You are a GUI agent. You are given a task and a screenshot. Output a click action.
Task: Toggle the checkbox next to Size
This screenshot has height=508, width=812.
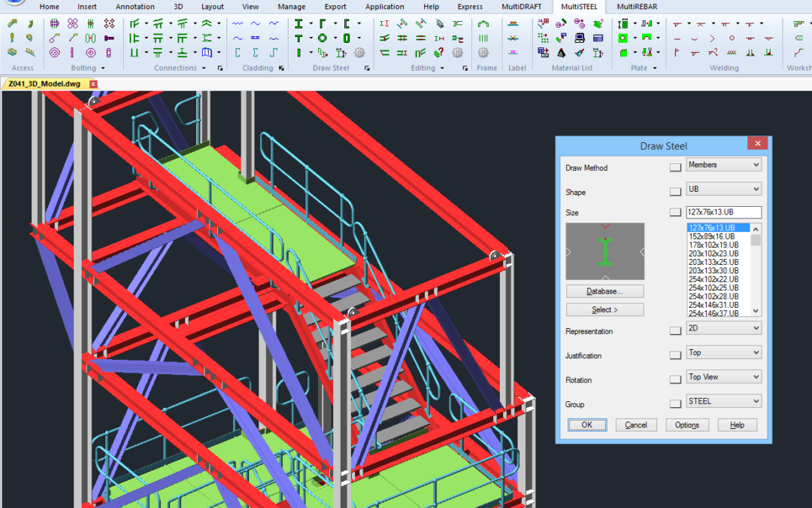pyautogui.click(x=675, y=212)
